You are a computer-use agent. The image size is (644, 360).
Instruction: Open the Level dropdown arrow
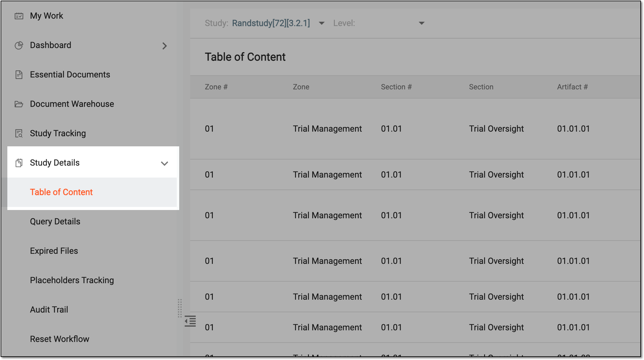(x=422, y=23)
